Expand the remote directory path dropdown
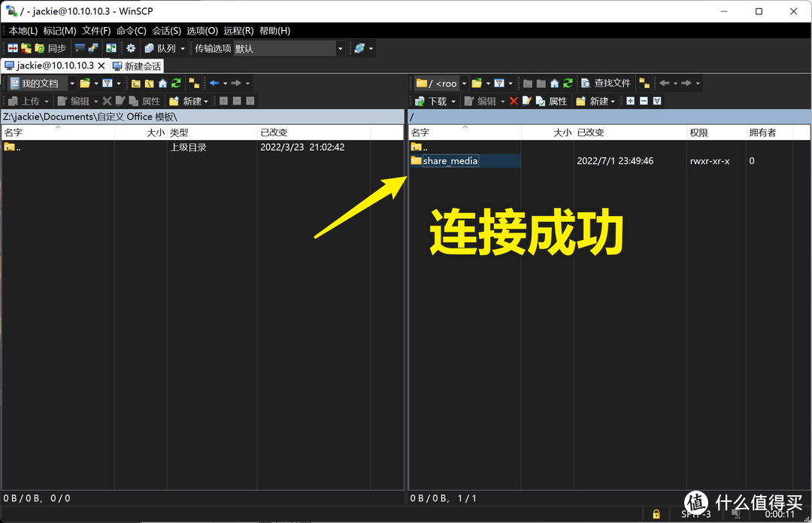Viewport: 812px width, 523px height. coord(465,83)
